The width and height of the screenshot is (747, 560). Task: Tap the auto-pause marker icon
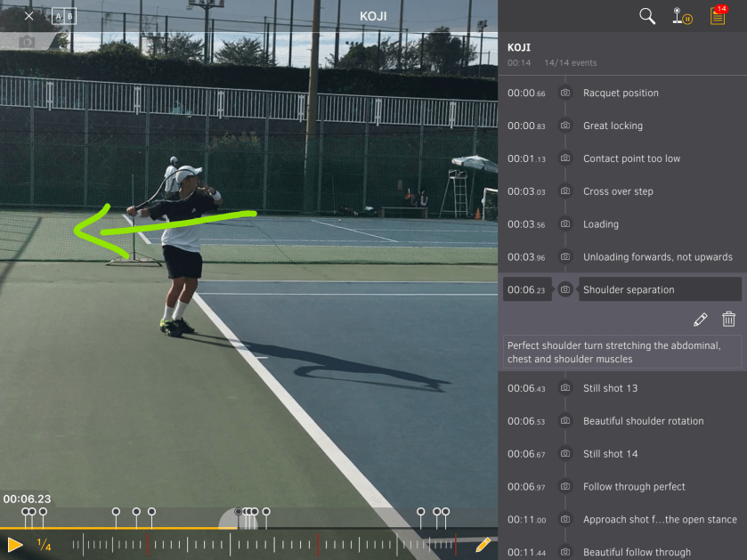click(x=683, y=16)
